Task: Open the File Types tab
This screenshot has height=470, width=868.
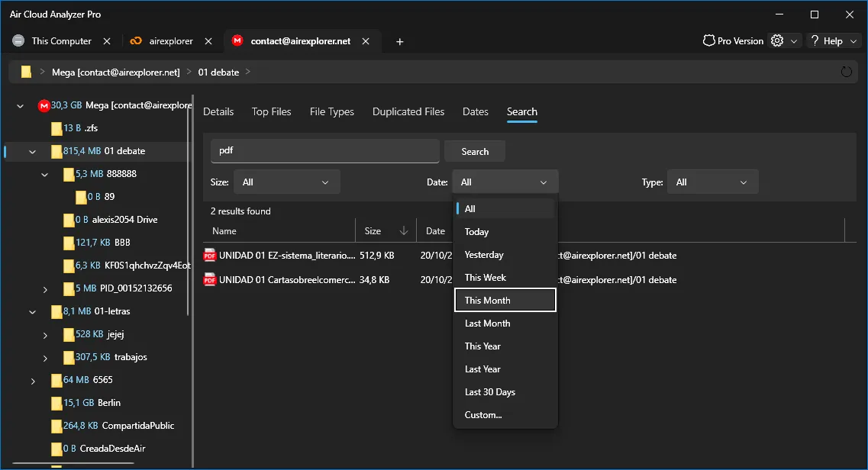Action: coord(331,111)
